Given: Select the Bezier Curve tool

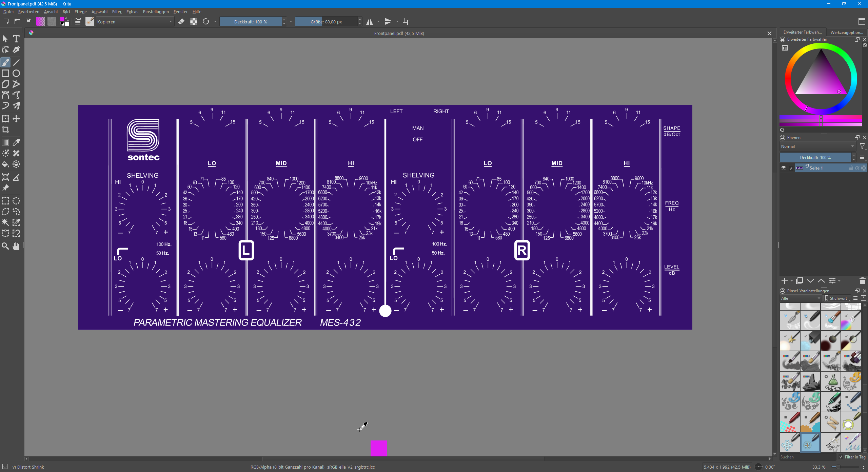Looking at the screenshot, I should pyautogui.click(x=5, y=95).
